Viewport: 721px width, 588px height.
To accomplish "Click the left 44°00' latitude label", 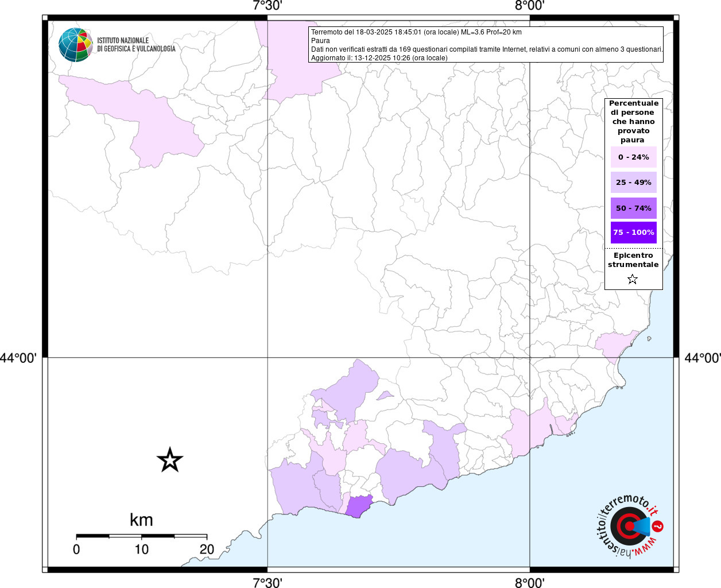I will (18, 358).
